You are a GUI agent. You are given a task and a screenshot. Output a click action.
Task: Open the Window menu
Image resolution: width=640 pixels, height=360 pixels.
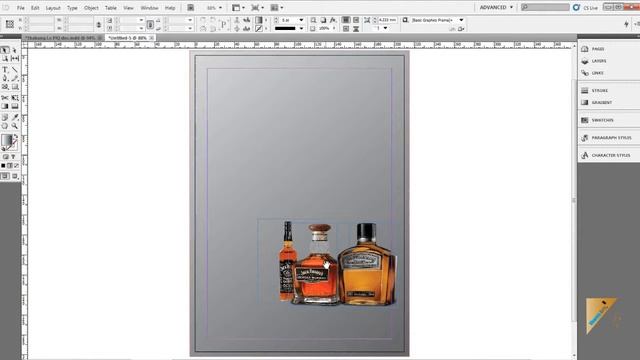coord(149,8)
